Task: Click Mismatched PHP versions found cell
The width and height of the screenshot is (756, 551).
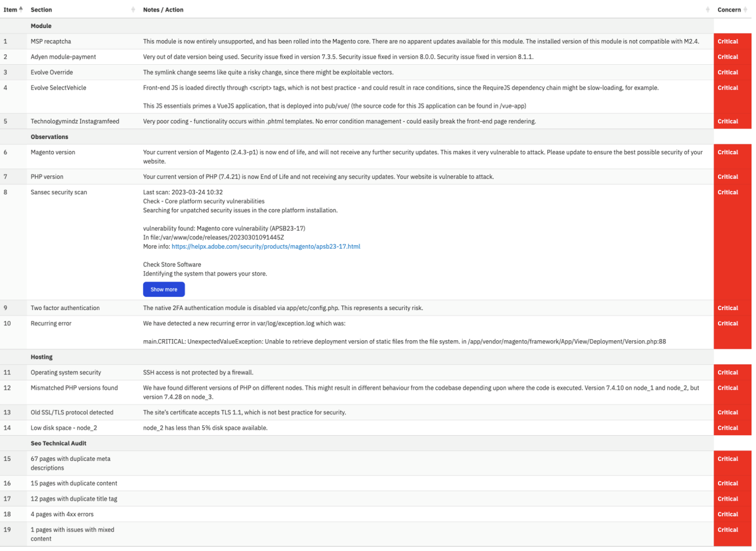Action: point(74,388)
